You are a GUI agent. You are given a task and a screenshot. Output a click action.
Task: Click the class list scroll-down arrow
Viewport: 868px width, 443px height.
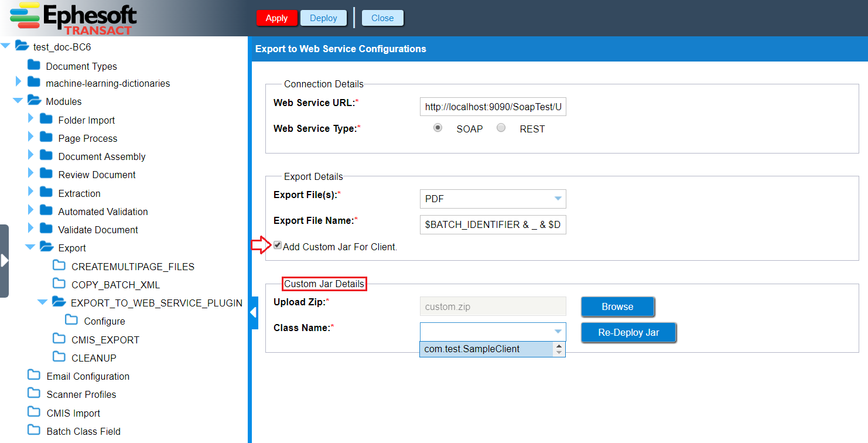[559, 353]
